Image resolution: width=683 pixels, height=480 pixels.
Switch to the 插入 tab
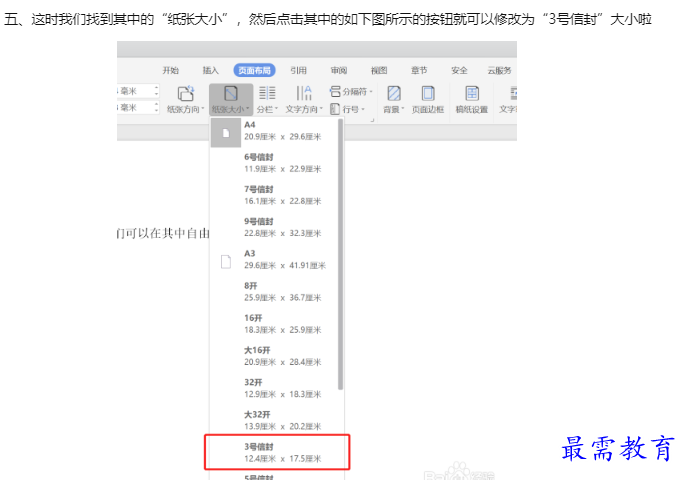tap(210, 70)
